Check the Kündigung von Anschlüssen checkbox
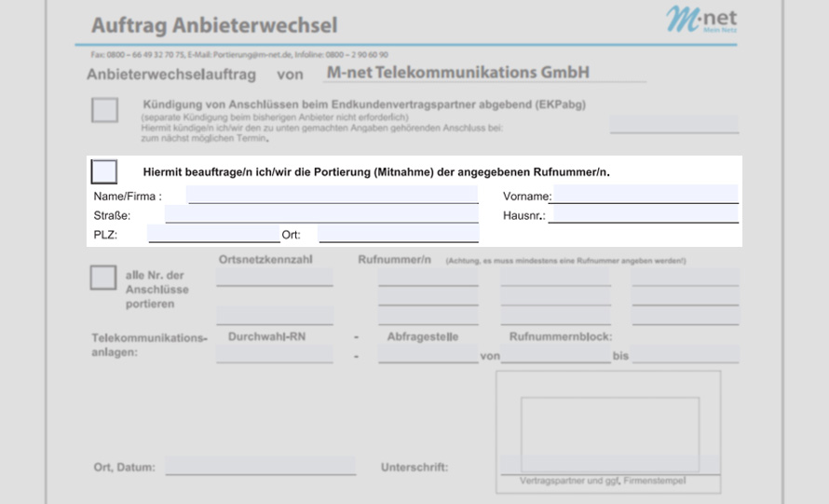829x504 pixels. 104,110
